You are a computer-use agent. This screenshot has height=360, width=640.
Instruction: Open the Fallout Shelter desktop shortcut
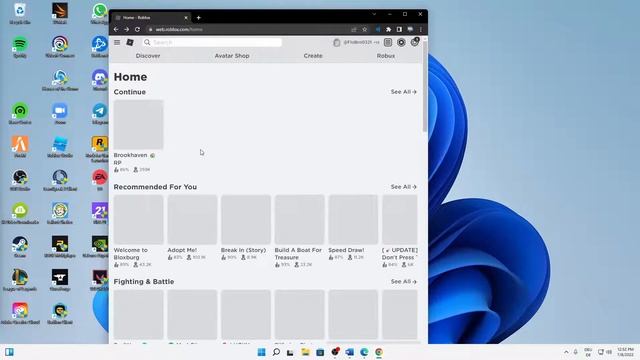60,214
